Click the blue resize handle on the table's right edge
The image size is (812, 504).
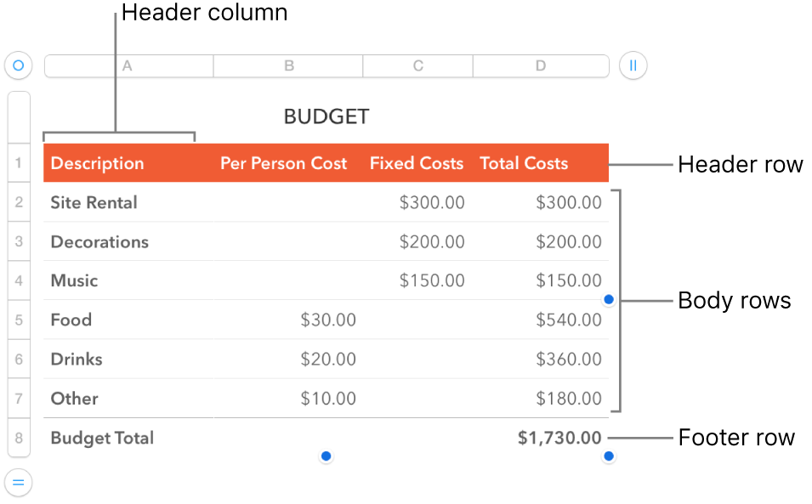coord(609,299)
